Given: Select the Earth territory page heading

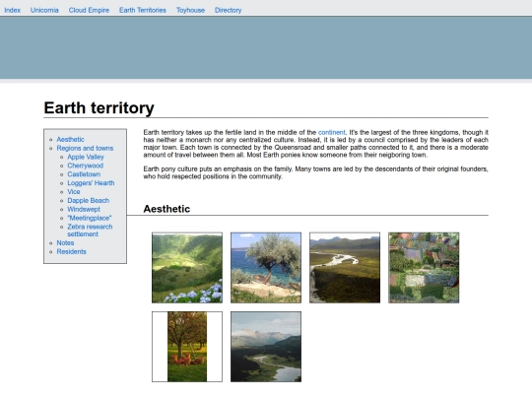Looking at the screenshot, I should pyautogui.click(x=100, y=108).
